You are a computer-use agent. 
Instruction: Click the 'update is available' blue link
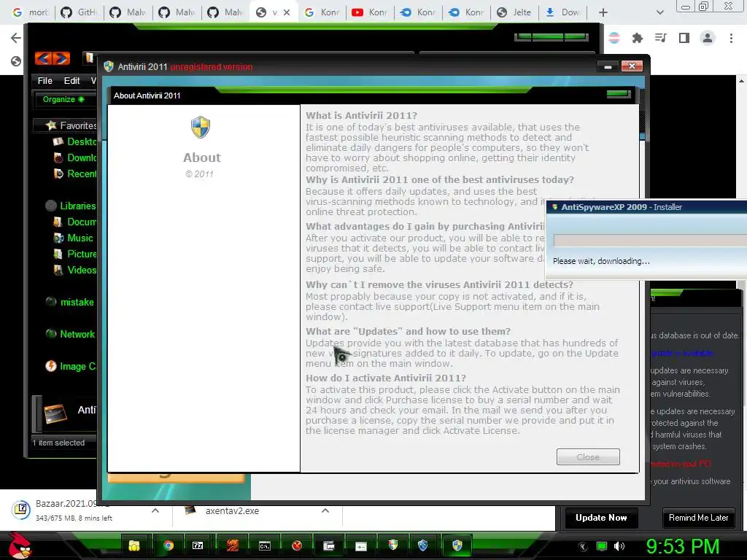pyautogui.click(x=682, y=353)
